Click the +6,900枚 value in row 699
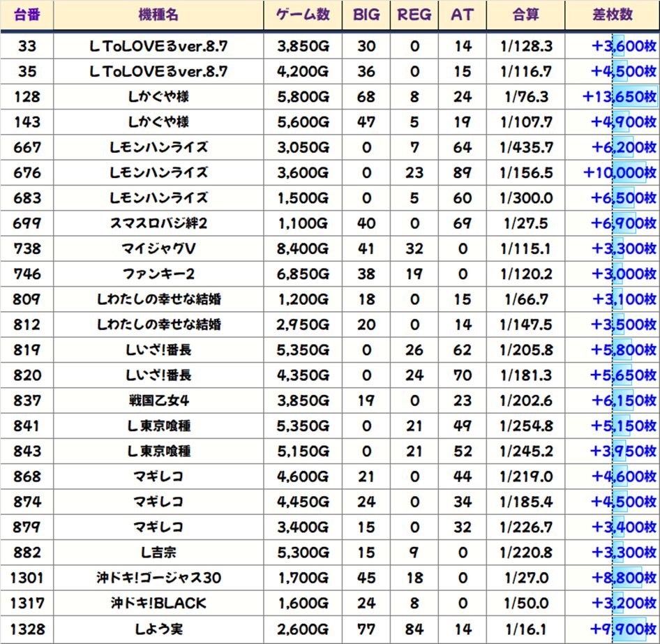The image size is (660, 644). tap(624, 223)
